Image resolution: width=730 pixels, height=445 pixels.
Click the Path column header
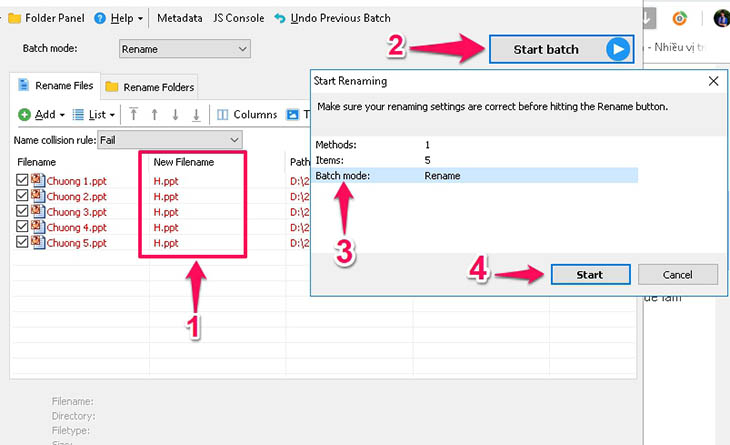pyautogui.click(x=299, y=162)
